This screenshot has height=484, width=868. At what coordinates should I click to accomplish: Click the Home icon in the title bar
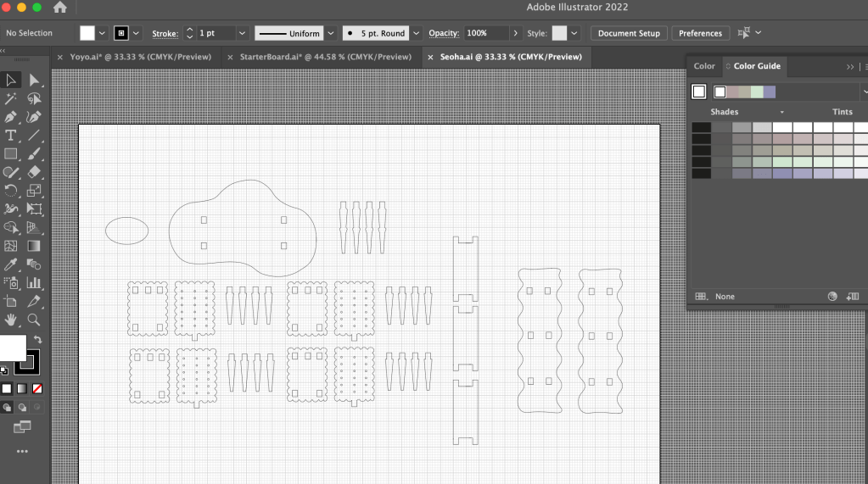click(59, 8)
